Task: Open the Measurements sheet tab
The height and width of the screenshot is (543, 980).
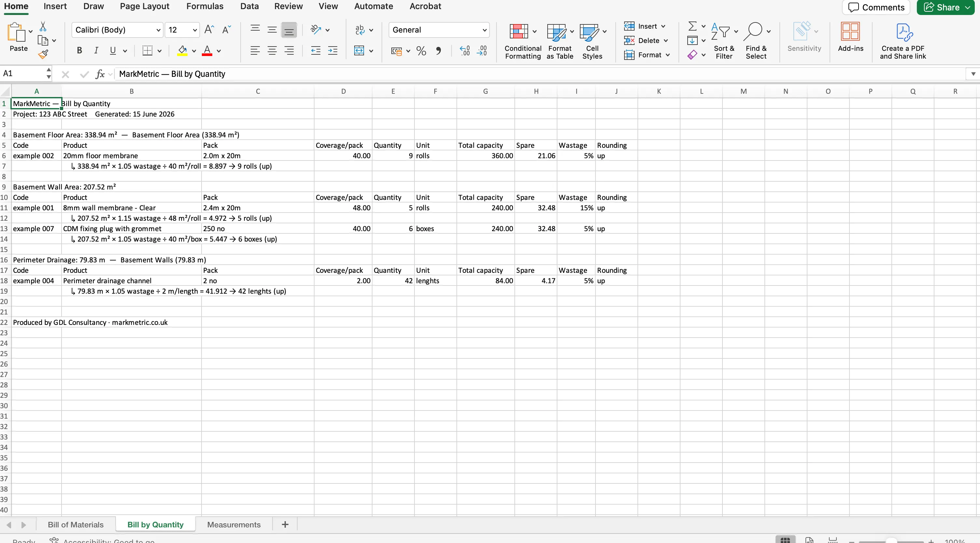Action: click(234, 525)
